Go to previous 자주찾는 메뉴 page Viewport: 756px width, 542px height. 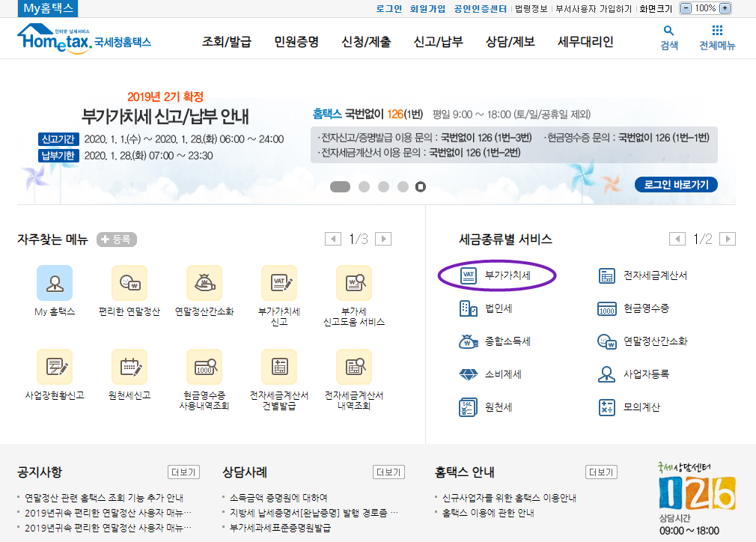click(x=332, y=239)
